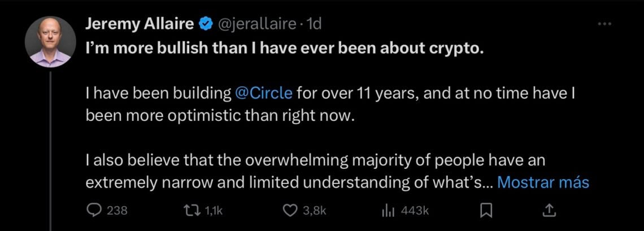The width and height of the screenshot is (644, 231).
Task: Like the tweet with the heart icon
Action: point(290,211)
